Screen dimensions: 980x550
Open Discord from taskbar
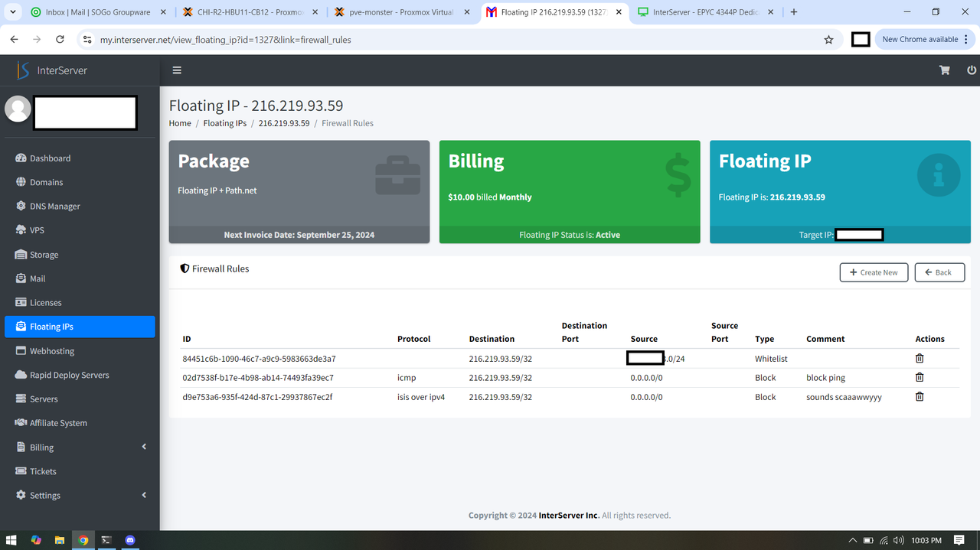pos(129,540)
